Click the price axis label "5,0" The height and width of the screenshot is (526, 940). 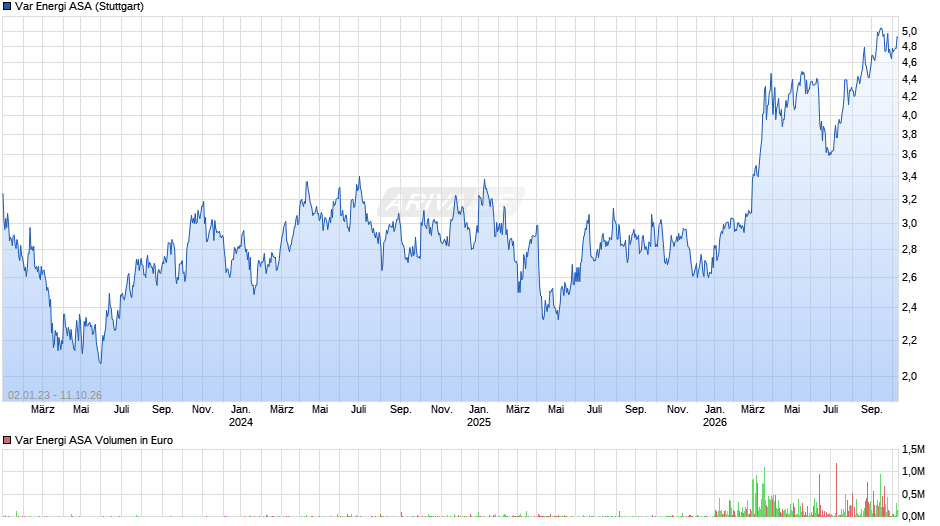[x=909, y=31]
